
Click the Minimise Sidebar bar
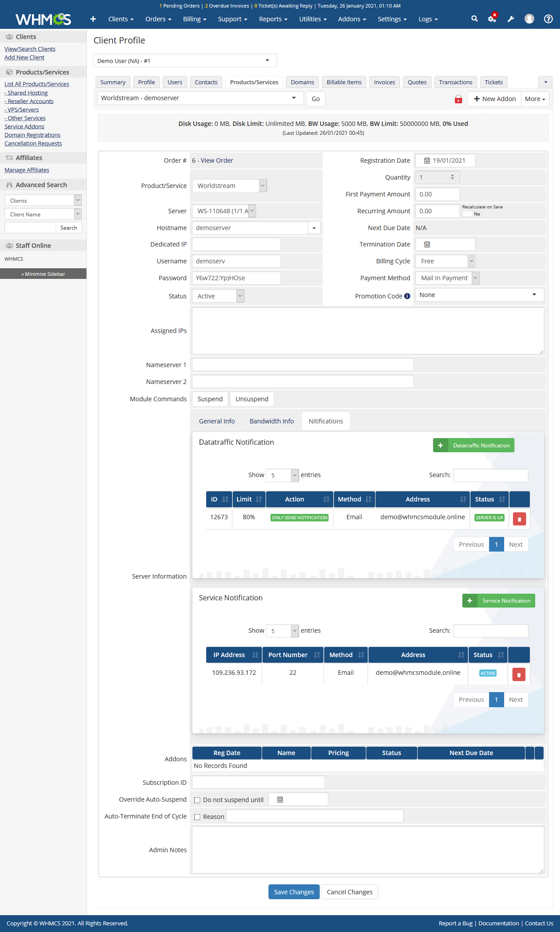(43, 274)
